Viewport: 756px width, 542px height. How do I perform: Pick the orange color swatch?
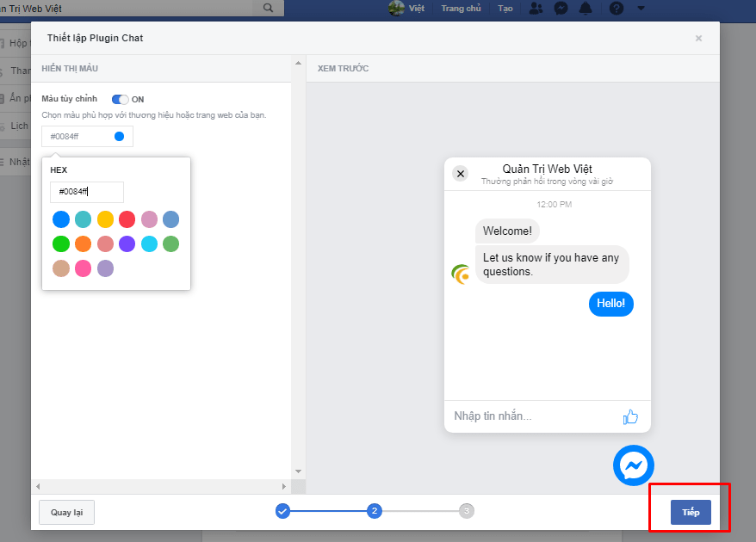pos(83,243)
